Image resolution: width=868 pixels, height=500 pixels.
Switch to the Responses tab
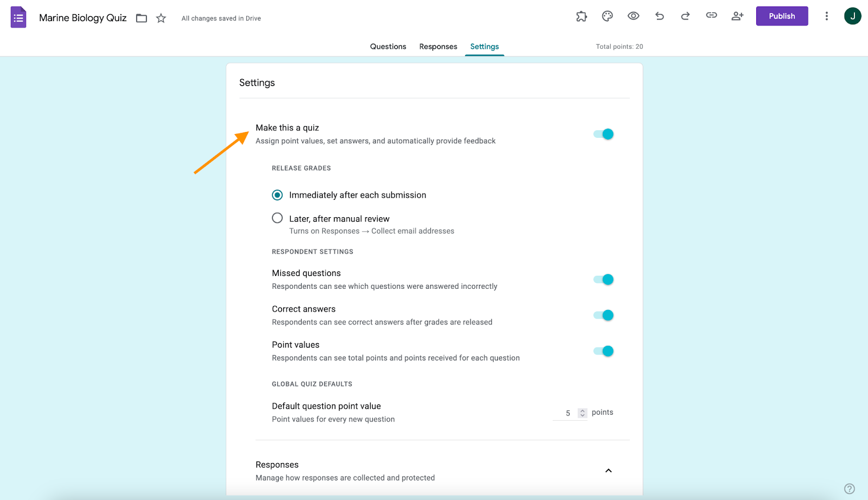pos(438,47)
